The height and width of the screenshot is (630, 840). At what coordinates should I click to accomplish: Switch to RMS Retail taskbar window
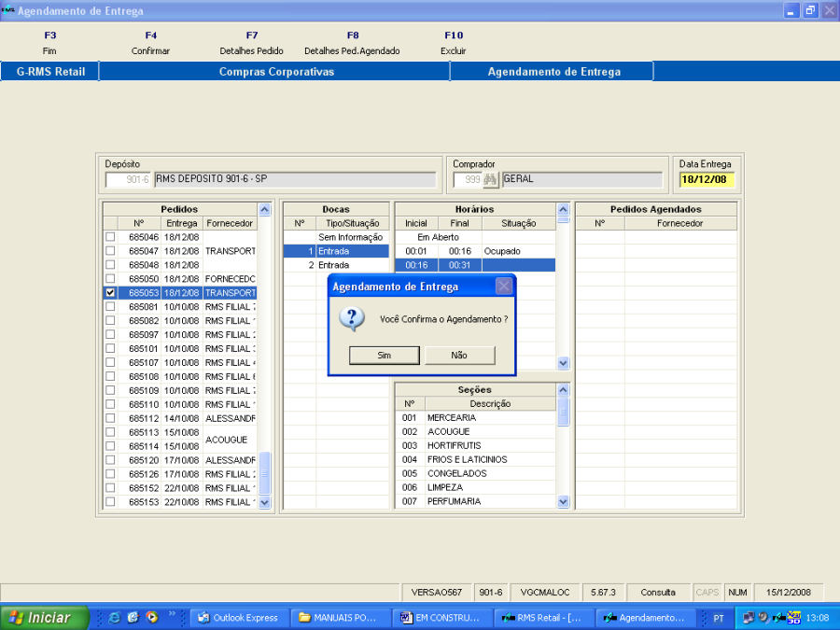(x=542, y=618)
